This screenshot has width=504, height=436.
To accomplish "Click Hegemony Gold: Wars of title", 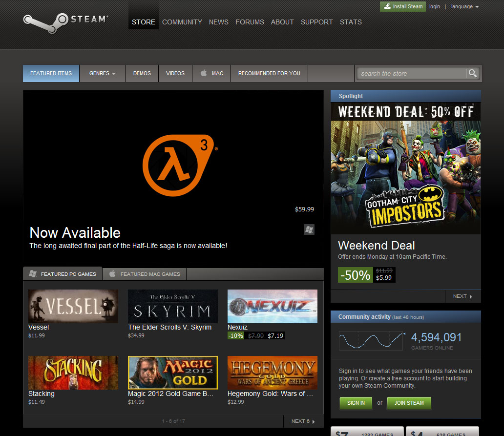I will point(270,394).
